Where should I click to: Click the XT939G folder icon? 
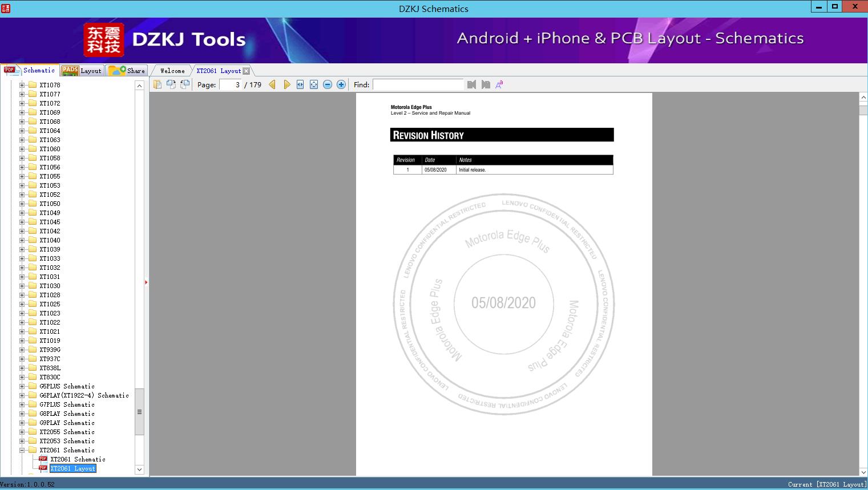pyautogui.click(x=33, y=350)
